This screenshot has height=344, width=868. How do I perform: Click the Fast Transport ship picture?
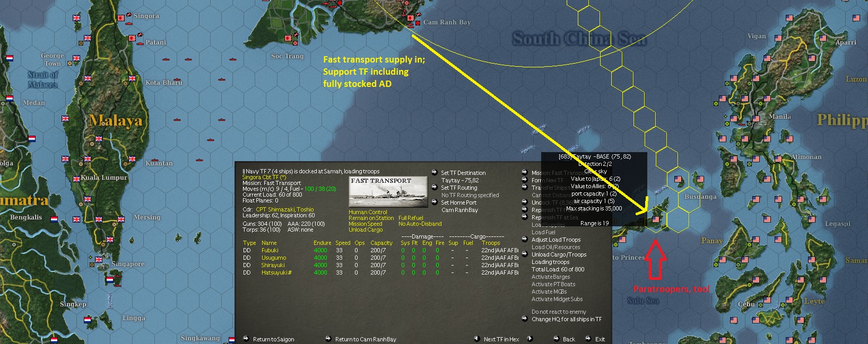pos(388,192)
